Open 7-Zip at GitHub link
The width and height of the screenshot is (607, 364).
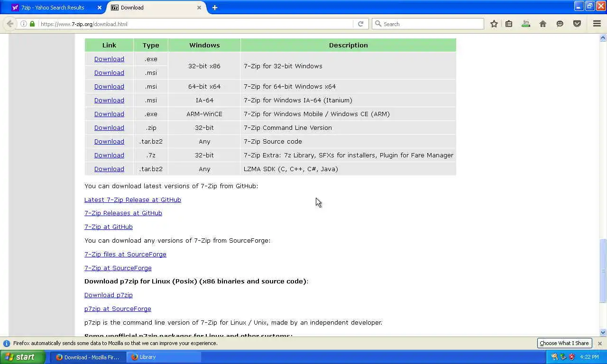point(109,227)
